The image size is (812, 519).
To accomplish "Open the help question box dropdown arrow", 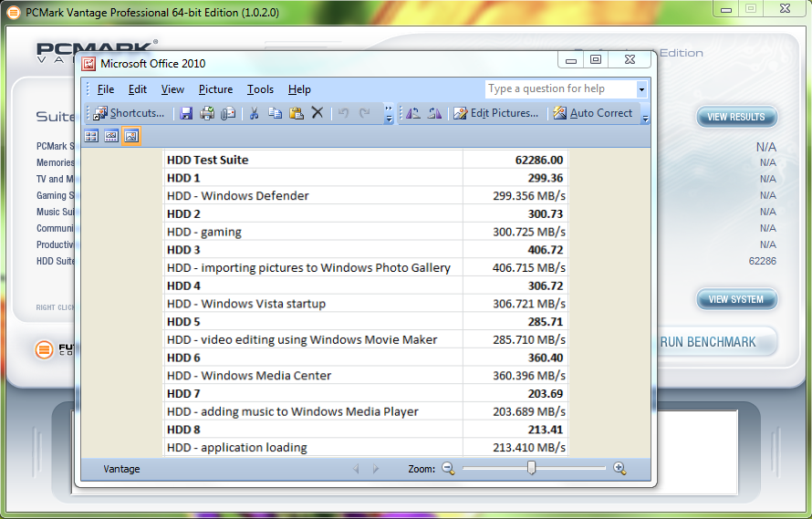I will point(641,89).
